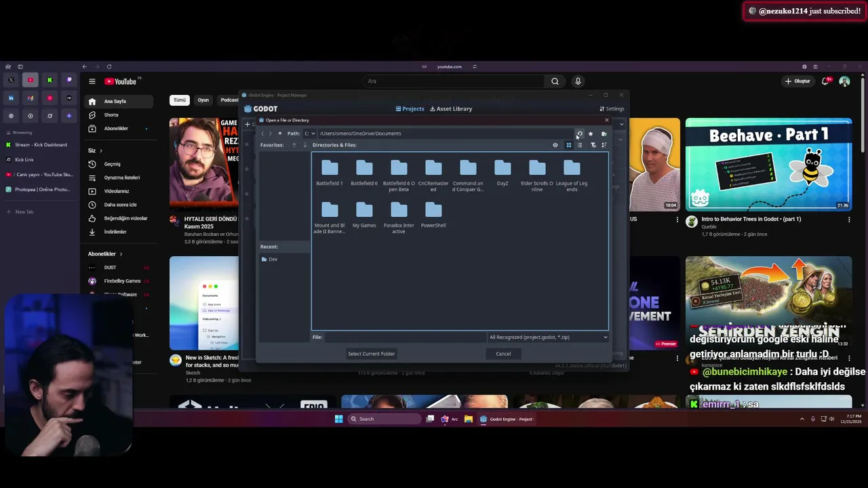Open pinned Twitch site in Arc
Image resolution: width=868 pixels, height=488 pixels.
point(69,80)
